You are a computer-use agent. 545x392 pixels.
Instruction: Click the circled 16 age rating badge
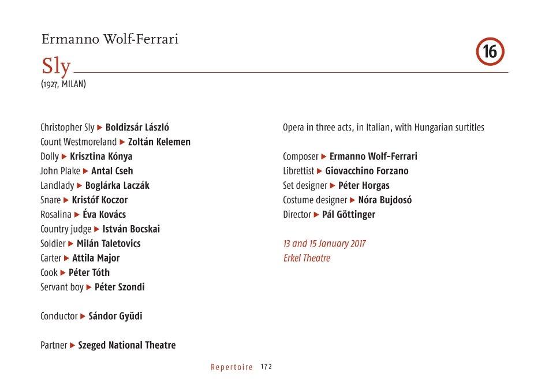(490, 52)
